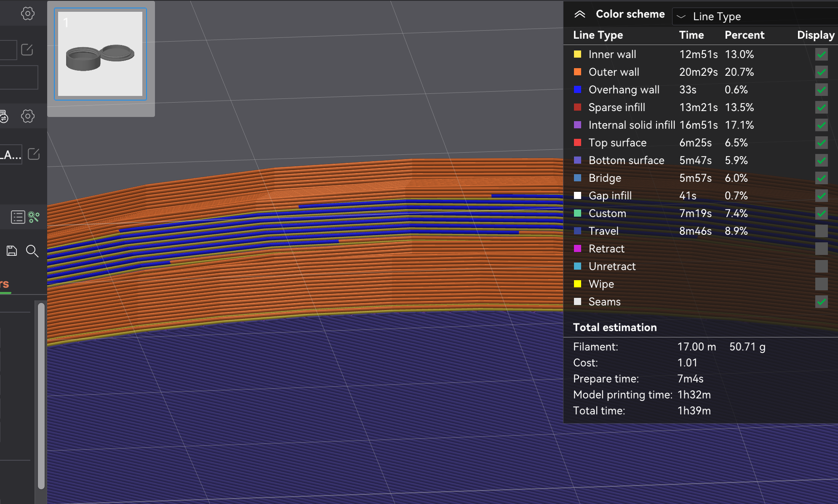
Task: Edit the PLA filament with the pencil icon
Action: (34, 154)
